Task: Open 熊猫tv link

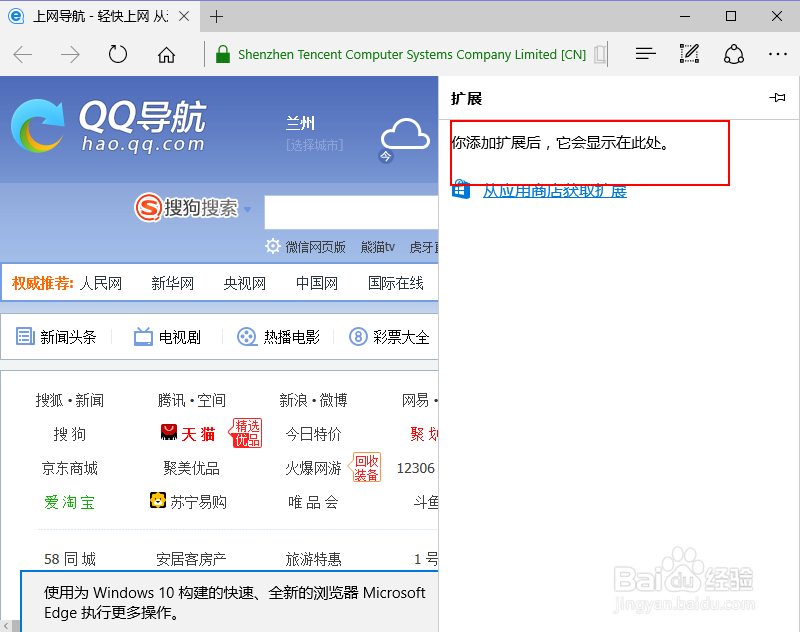Action: pyautogui.click(x=378, y=247)
